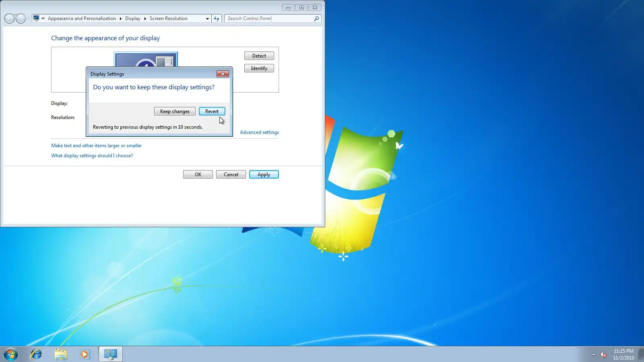Focus the Search Control Panel field

pos(269,19)
